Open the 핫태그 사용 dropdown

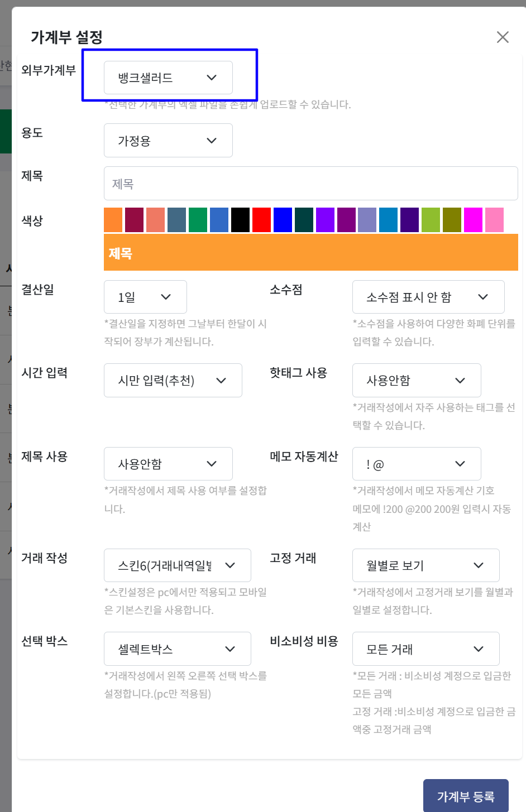click(x=417, y=381)
